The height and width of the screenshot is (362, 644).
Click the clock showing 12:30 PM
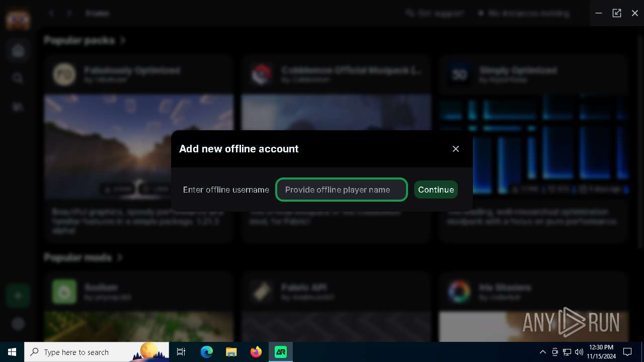601,352
